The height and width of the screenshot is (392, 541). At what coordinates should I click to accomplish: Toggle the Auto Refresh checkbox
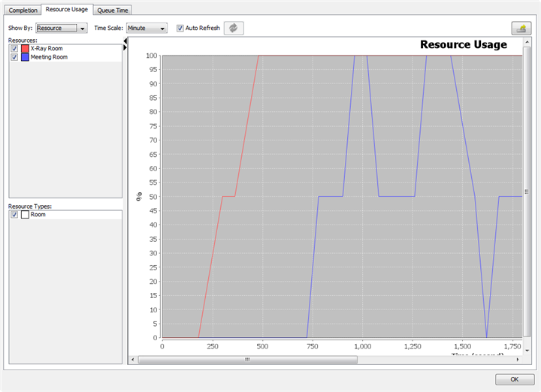180,28
